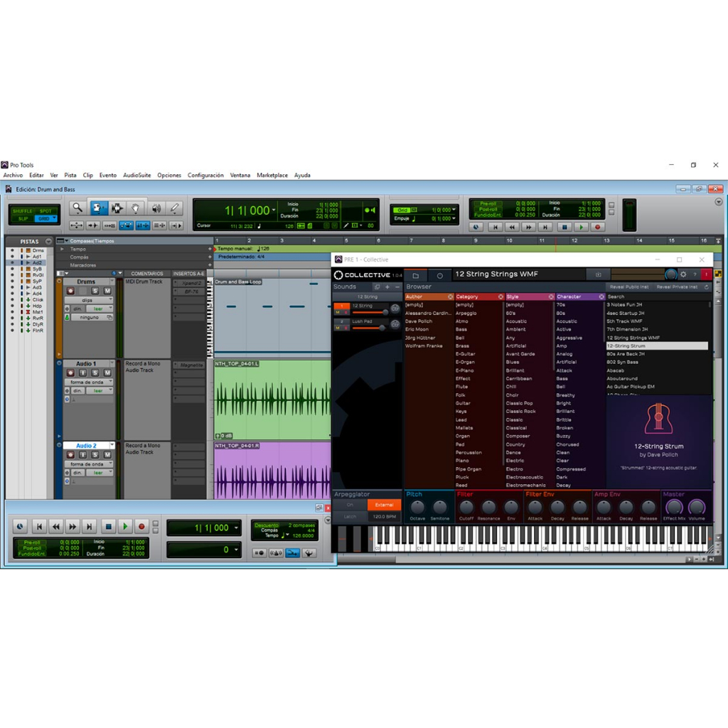Open Collective settings gear icon
Image resolution: width=728 pixels, height=728 pixels.
point(683,274)
